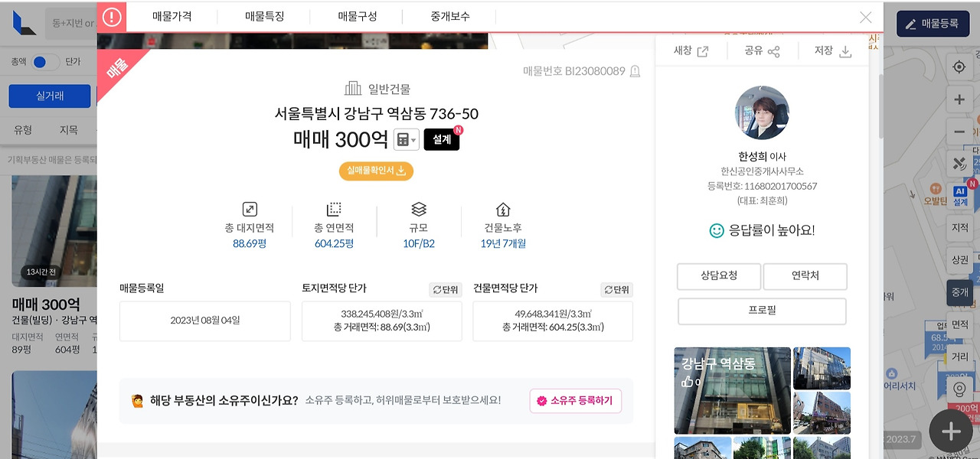This screenshot has height=459, width=980.
Task: Click the 소유주 등록하기 button
Action: (x=575, y=400)
